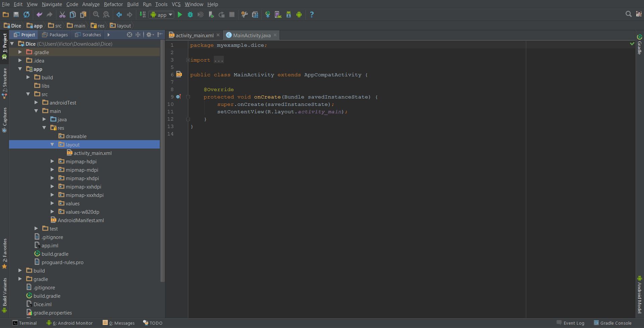
Task: Toggle the Gradle panel on right edge
Action: click(640, 44)
